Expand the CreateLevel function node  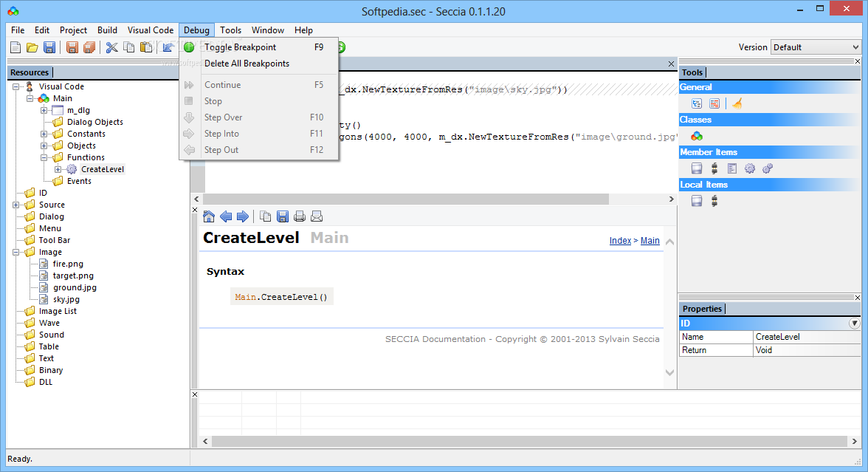pos(58,169)
